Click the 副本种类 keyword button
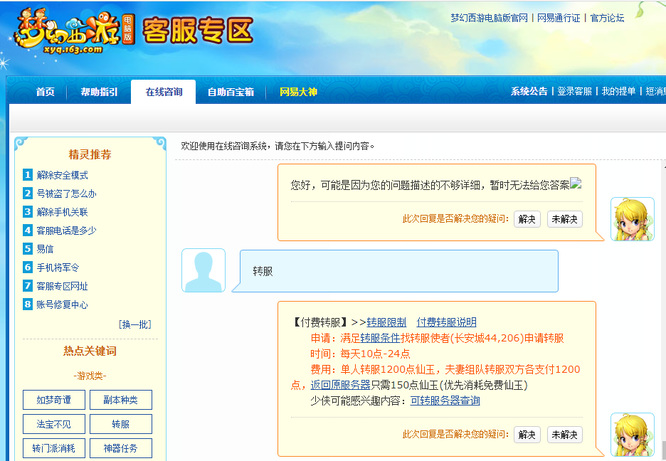 point(121,400)
